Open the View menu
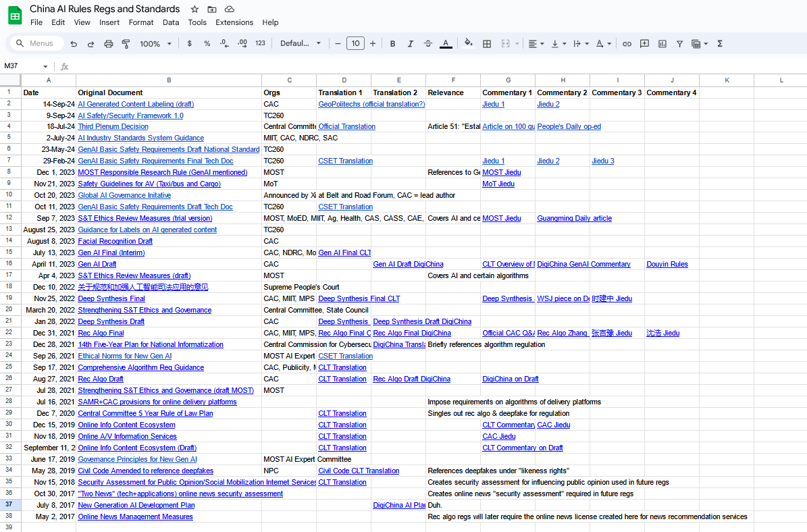The width and height of the screenshot is (807, 532). point(82,23)
